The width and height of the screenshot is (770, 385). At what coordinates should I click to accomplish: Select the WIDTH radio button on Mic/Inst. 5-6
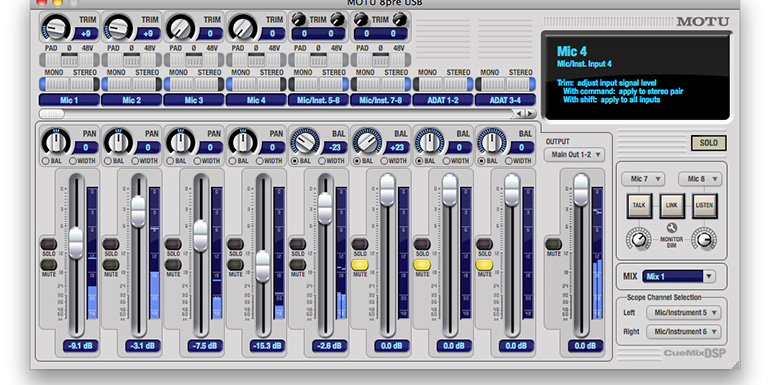click(x=322, y=161)
